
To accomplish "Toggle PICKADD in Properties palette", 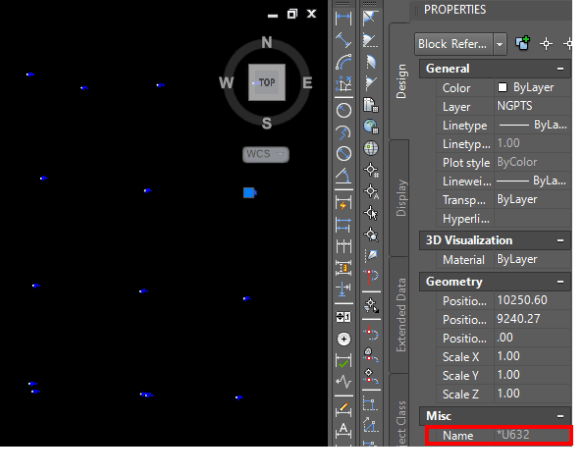I will pyautogui.click(x=522, y=43).
